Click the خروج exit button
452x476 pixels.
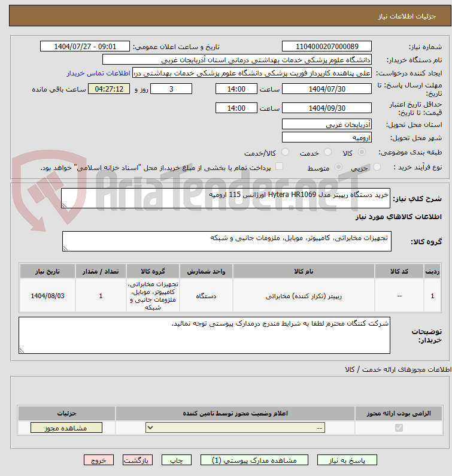99,460
